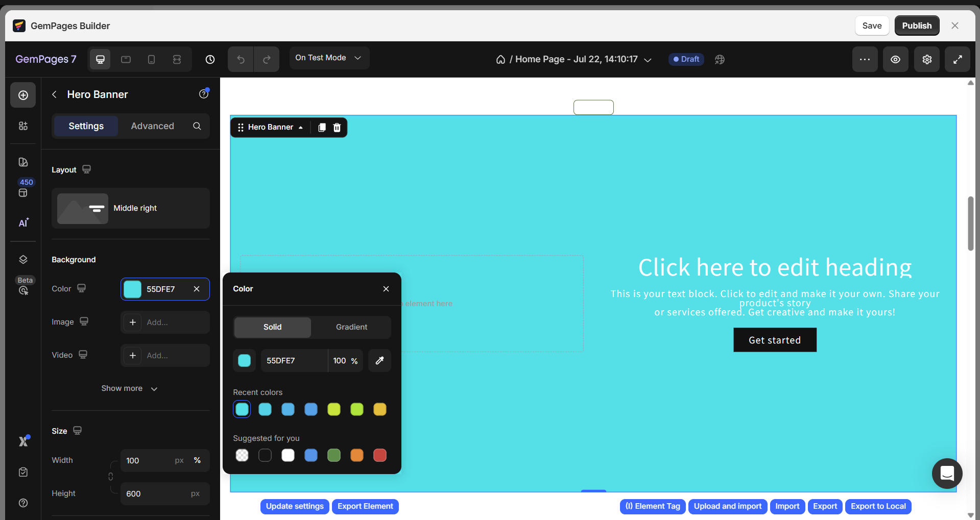
Task: Choose red suggested color swatch
Action: pyautogui.click(x=380, y=455)
